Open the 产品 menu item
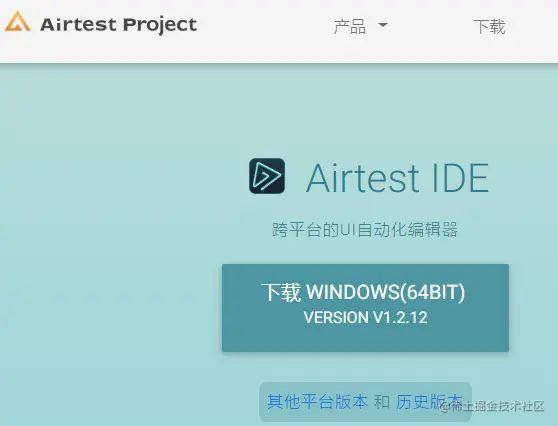The width and height of the screenshot is (558, 426). click(x=350, y=27)
